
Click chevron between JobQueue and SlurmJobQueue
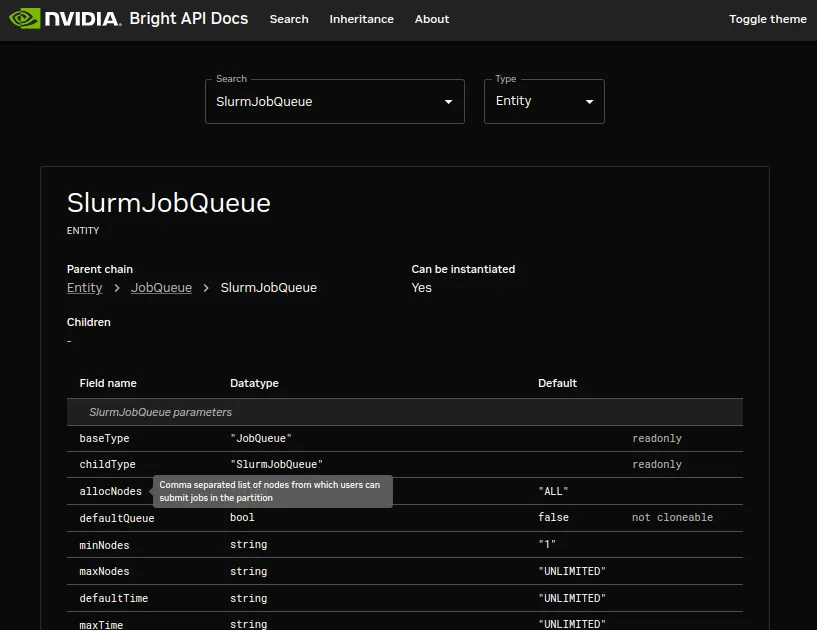[206, 288]
